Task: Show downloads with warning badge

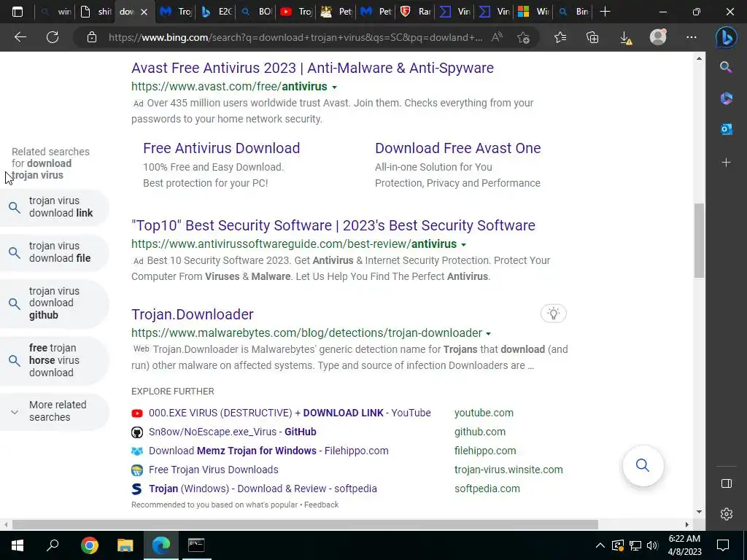Action: pyautogui.click(x=626, y=38)
